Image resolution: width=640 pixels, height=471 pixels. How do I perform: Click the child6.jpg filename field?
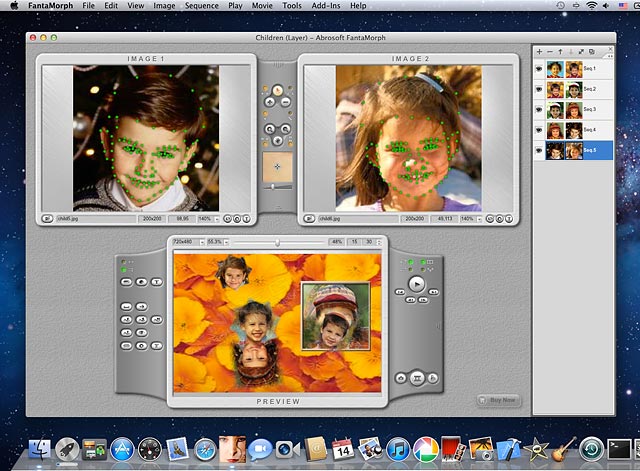[x=358, y=219]
